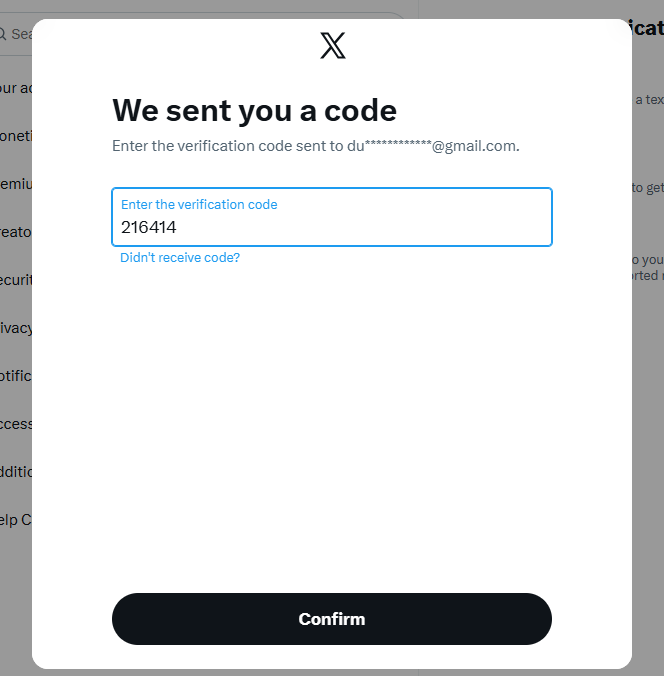This screenshot has height=676, width=664.
Task: Click the magnifier icon in the search bar
Action: [x=4, y=34]
